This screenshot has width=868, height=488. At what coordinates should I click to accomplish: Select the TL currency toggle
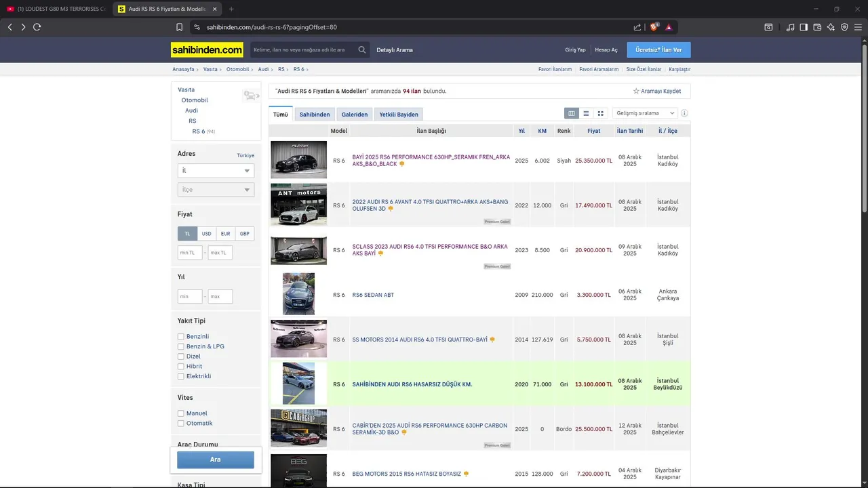click(187, 233)
